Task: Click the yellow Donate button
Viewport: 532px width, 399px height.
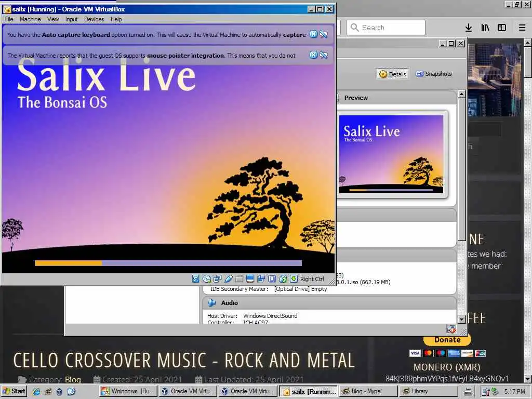Action: (x=447, y=340)
